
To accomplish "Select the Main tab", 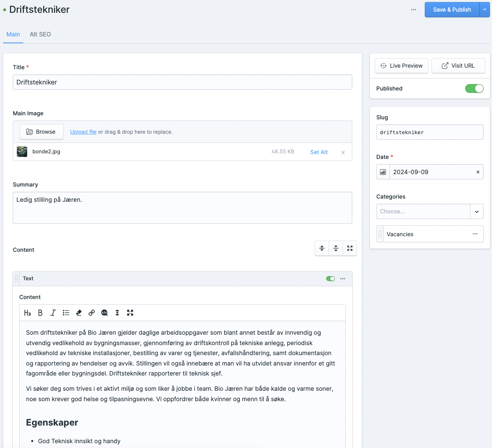I will tap(13, 34).
